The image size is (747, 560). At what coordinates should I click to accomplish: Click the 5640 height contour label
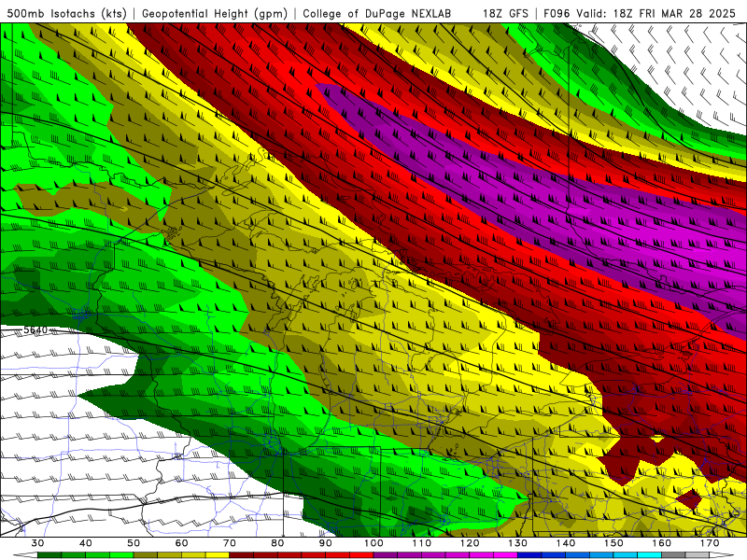(35, 330)
